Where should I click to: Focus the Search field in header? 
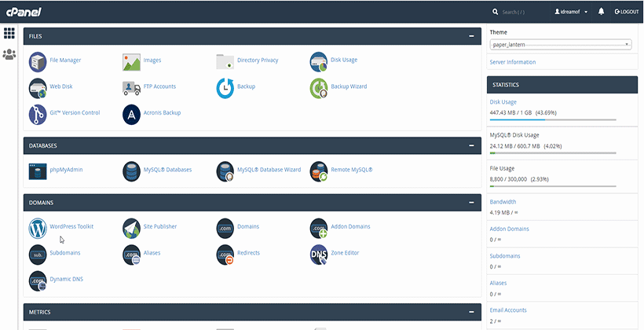tap(520, 13)
